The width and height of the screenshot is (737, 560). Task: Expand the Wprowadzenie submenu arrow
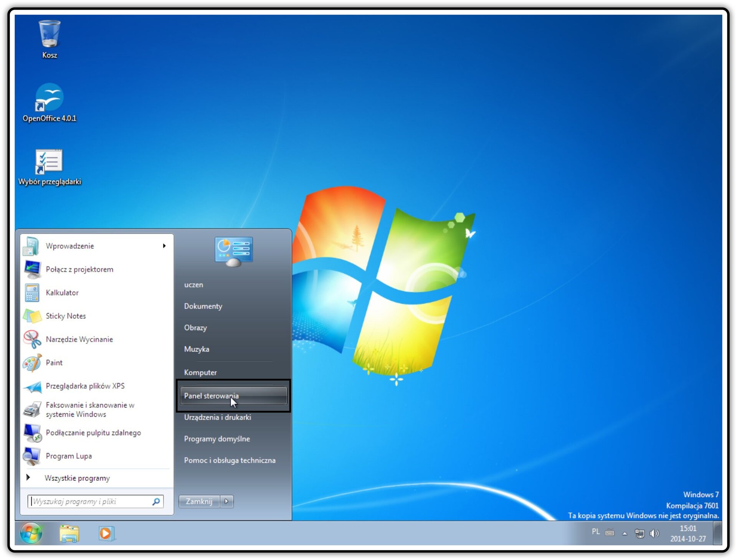point(164,246)
